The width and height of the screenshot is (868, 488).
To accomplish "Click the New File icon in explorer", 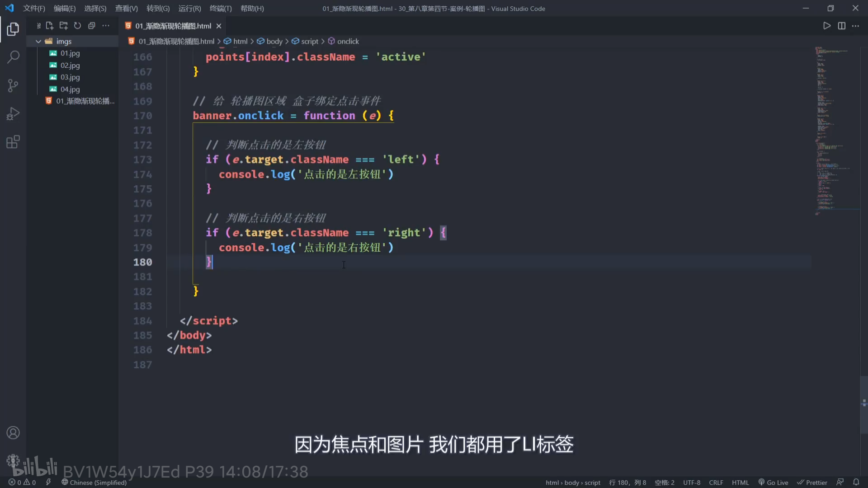I will 50,26.
